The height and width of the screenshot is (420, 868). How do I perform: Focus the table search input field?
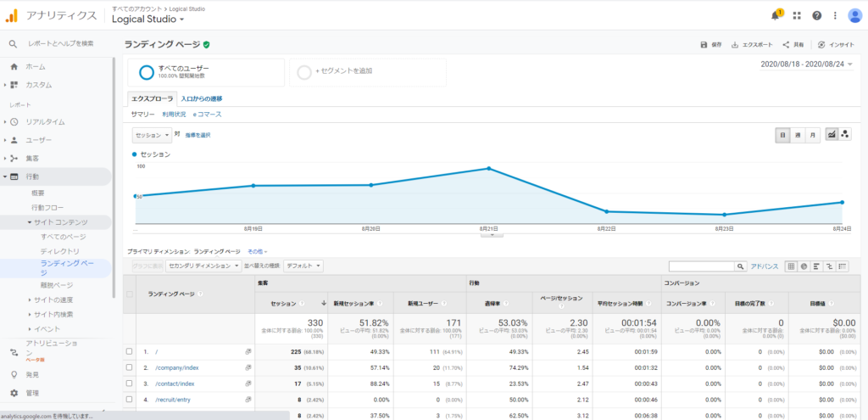click(x=701, y=266)
